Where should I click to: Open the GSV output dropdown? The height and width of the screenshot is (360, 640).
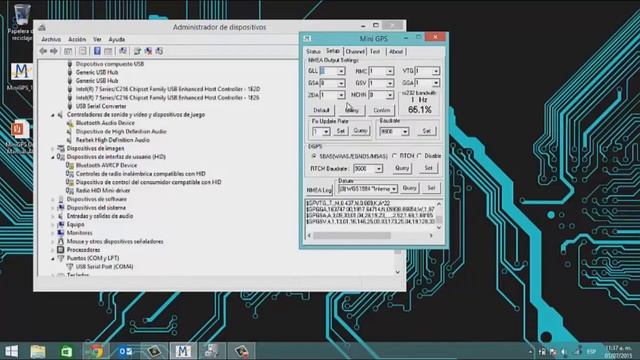click(x=390, y=83)
